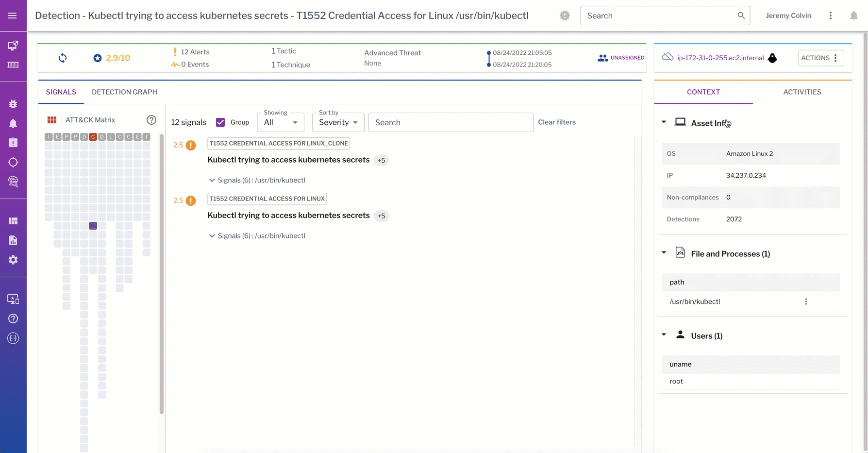Open the hamburger navigation menu
This screenshot has height=453, width=868.
pos(13,15)
